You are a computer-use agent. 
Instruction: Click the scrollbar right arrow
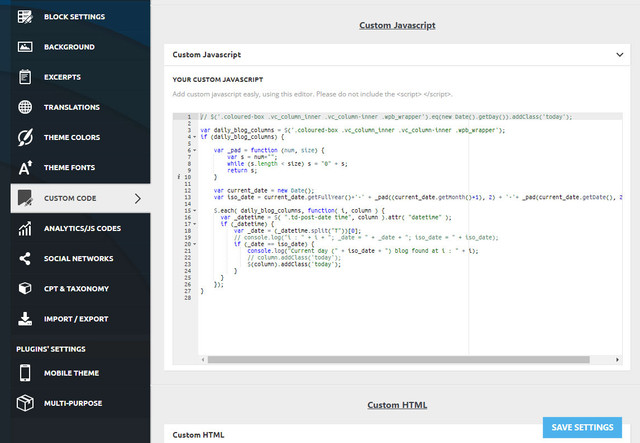pos(617,360)
